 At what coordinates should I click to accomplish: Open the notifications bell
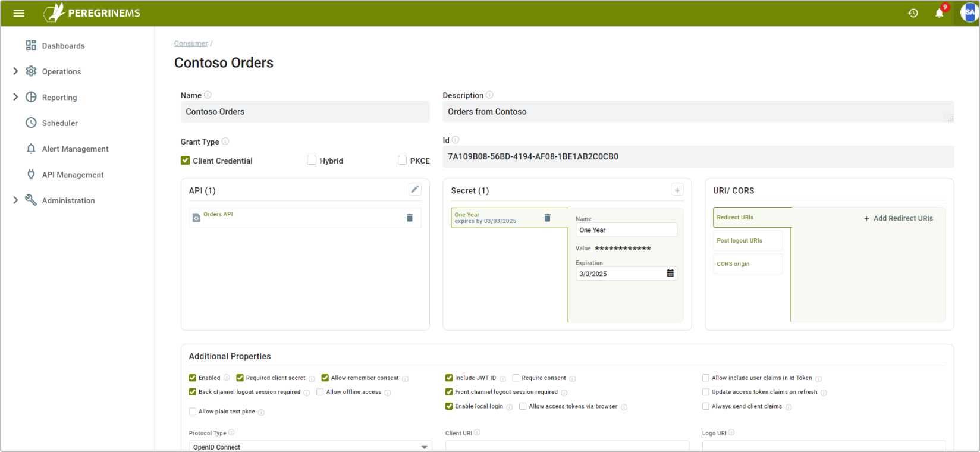pos(940,13)
